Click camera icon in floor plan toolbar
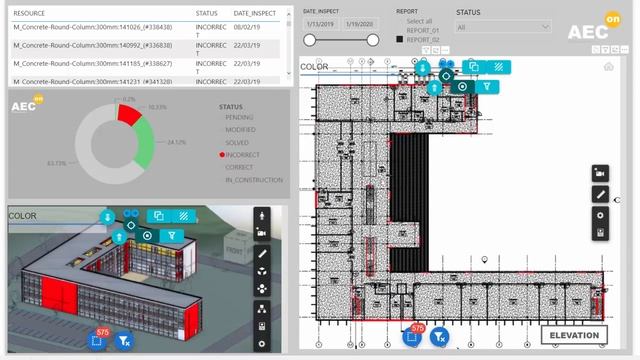The image size is (640, 360). tap(600, 173)
